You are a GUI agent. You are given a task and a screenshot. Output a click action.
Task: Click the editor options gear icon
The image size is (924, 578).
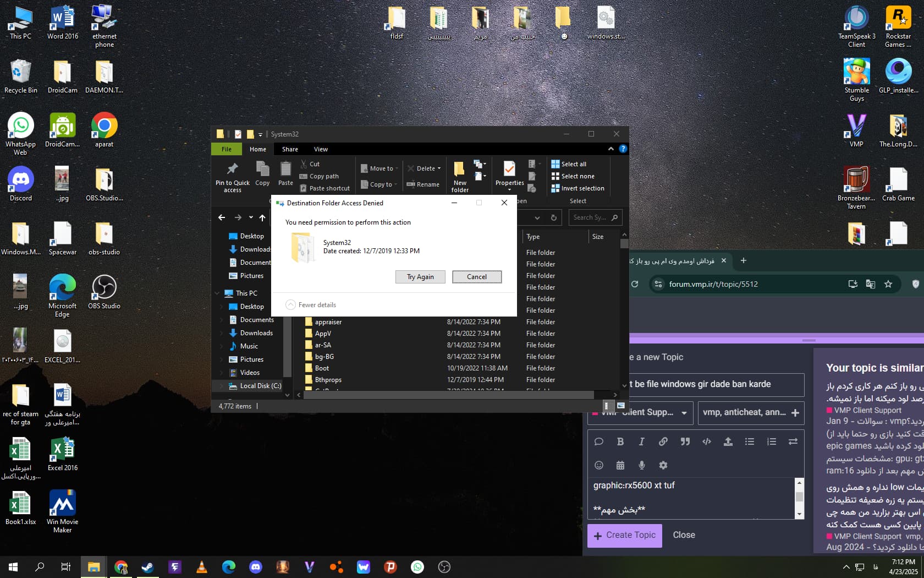point(663,465)
